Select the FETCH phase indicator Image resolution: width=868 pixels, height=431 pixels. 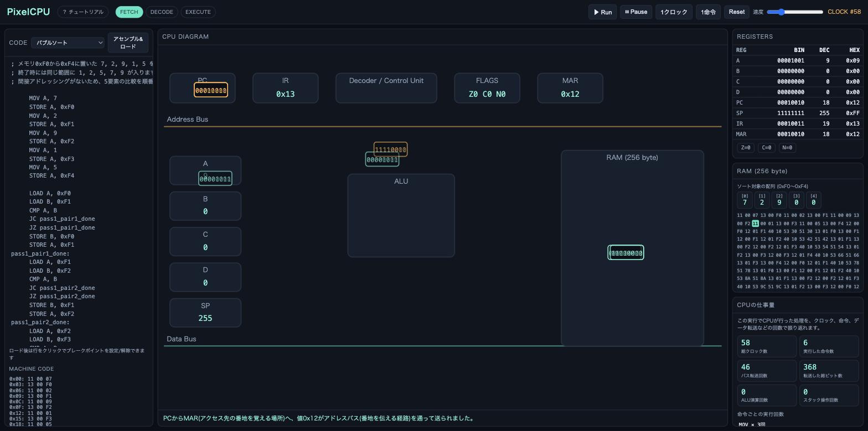(x=129, y=12)
